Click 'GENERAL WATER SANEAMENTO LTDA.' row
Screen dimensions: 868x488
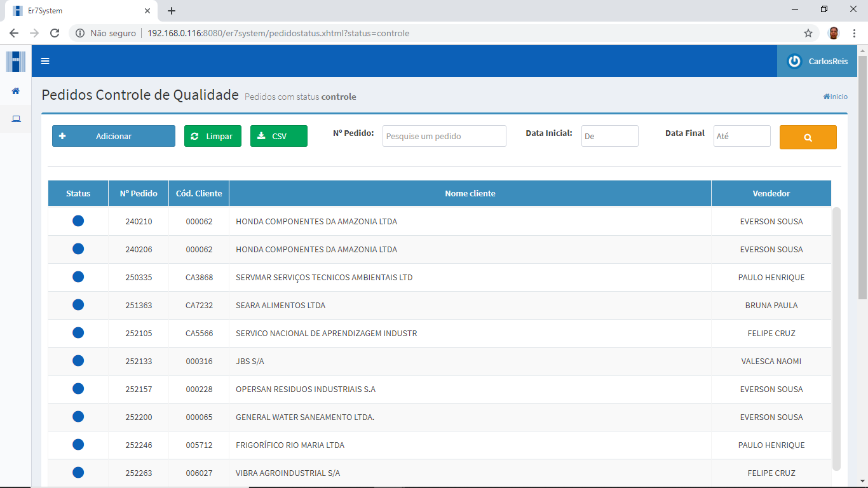440,417
